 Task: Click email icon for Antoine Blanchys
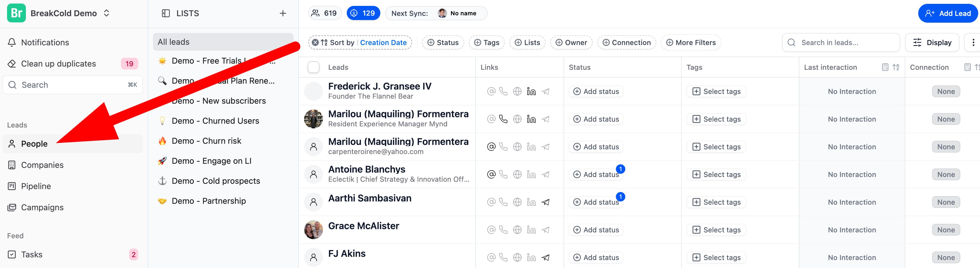(x=491, y=174)
